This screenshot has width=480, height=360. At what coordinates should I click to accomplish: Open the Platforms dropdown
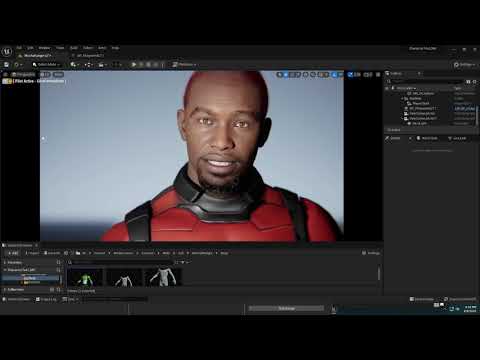click(184, 65)
